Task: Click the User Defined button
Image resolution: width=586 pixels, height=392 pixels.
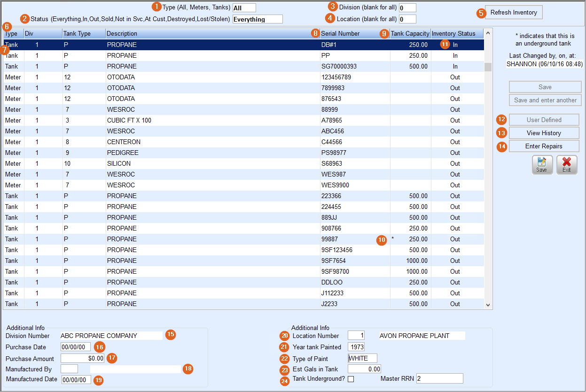Action: coord(544,120)
